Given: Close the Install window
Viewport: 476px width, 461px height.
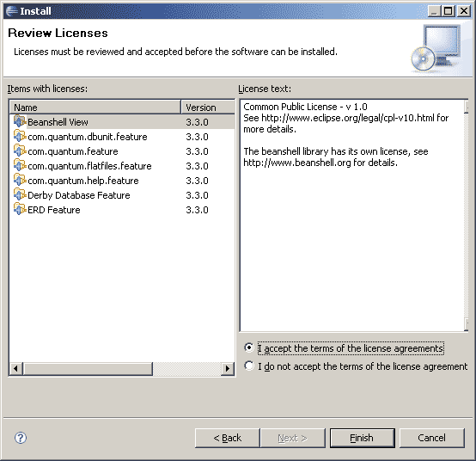Looking at the screenshot, I should click(464, 11).
